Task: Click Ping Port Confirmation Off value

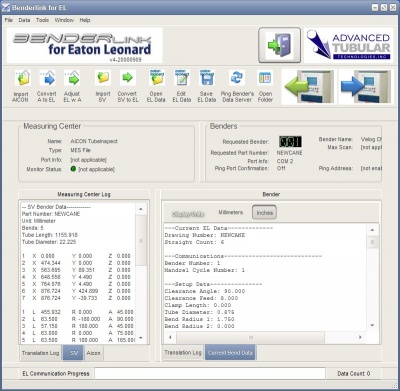Action: [x=281, y=168]
